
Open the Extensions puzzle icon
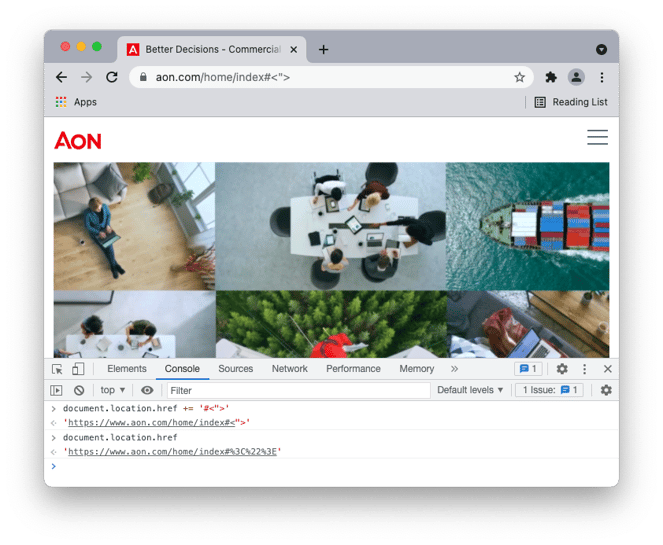pos(551,77)
